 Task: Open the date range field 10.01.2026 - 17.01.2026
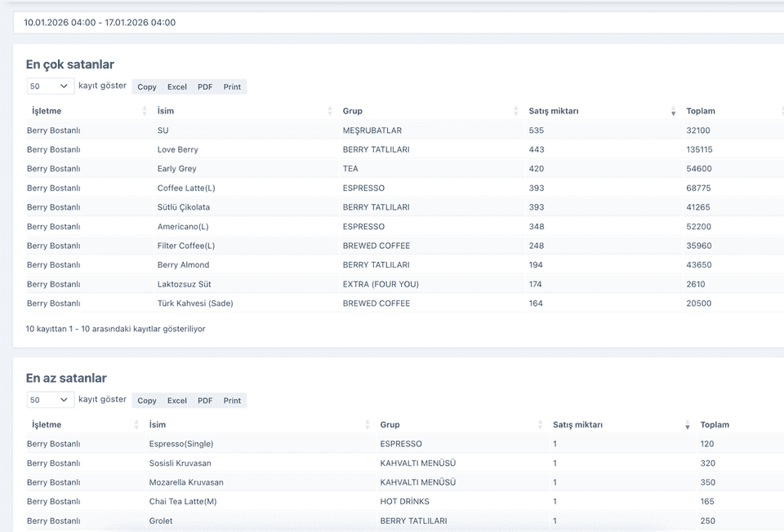tap(399, 23)
